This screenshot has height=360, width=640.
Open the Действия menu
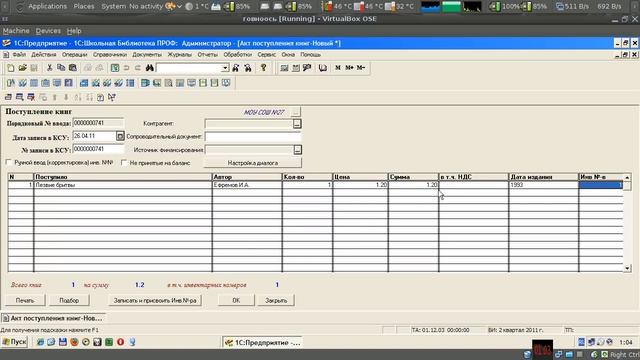(x=44, y=55)
